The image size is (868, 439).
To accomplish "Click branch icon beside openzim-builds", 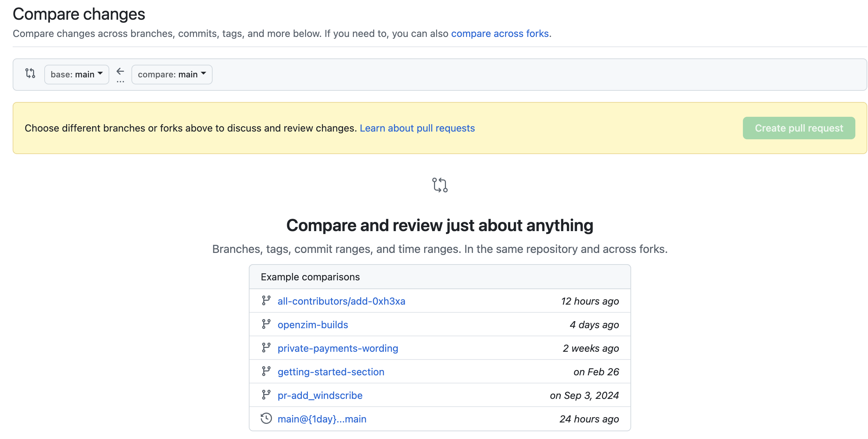I will 266,324.
